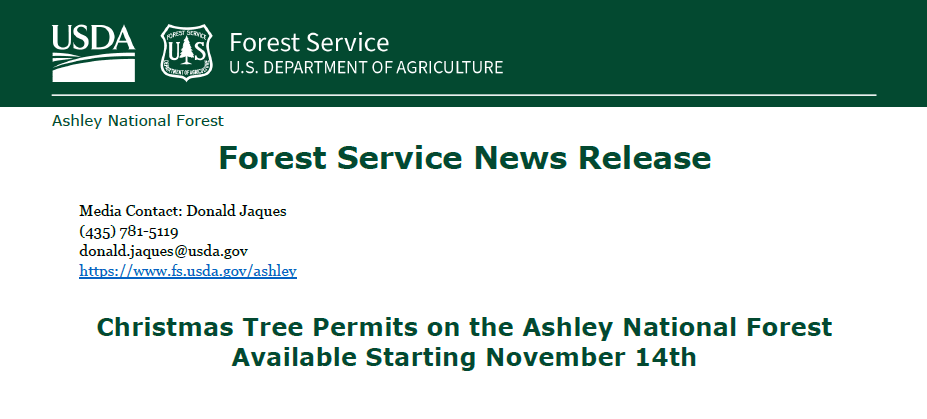Image resolution: width=927 pixels, height=419 pixels.
Task: Open the https://www.fs.usda.gov/ashley link
Action: coord(188,271)
